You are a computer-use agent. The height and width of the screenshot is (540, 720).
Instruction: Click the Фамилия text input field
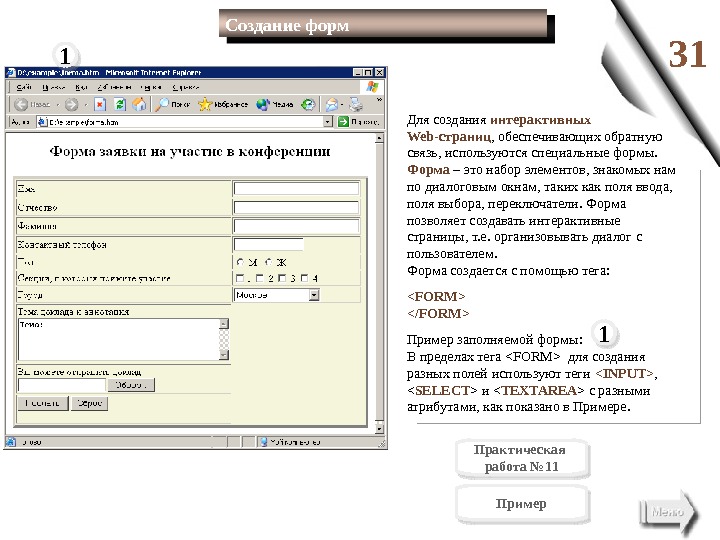pyautogui.click(x=296, y=226)
